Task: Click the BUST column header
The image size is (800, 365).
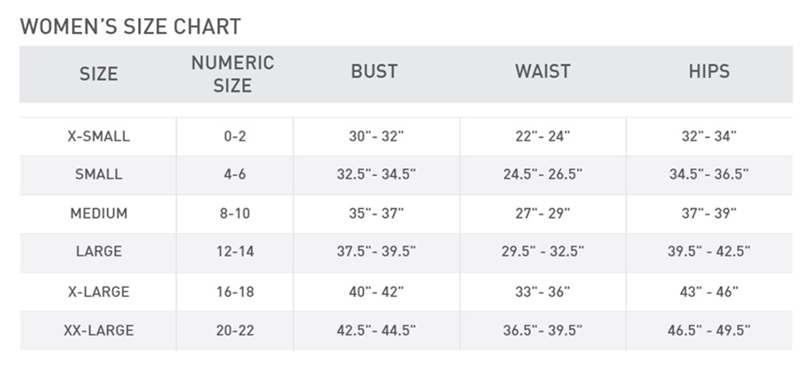Action: click(x=374, y=71)
